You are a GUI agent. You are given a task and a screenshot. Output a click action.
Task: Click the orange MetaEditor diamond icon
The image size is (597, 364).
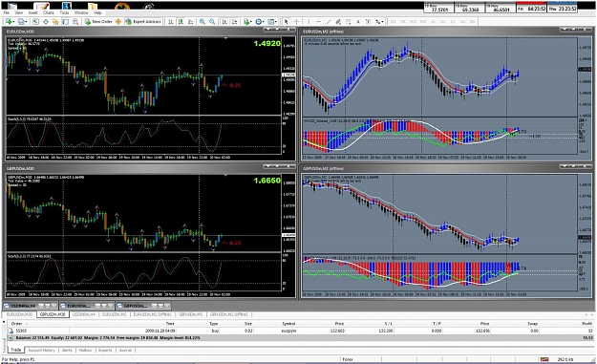click(x=118, y=22)
